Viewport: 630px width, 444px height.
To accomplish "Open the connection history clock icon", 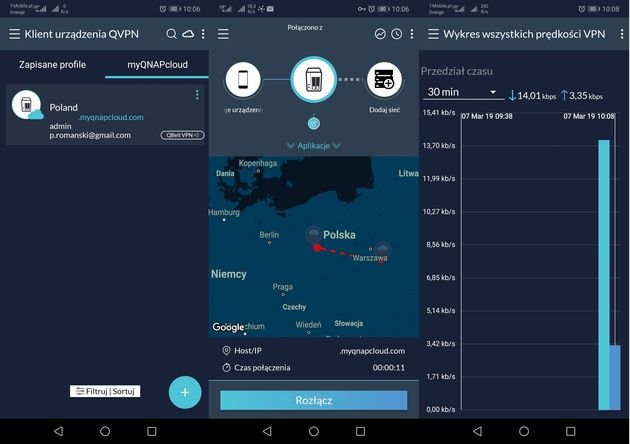I will pyautogui.click(x=397, y=34).
